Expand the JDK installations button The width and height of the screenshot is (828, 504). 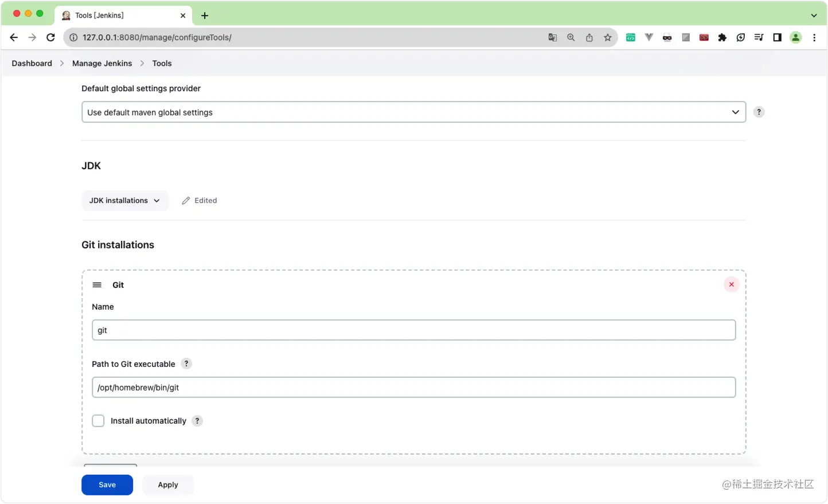125,201
